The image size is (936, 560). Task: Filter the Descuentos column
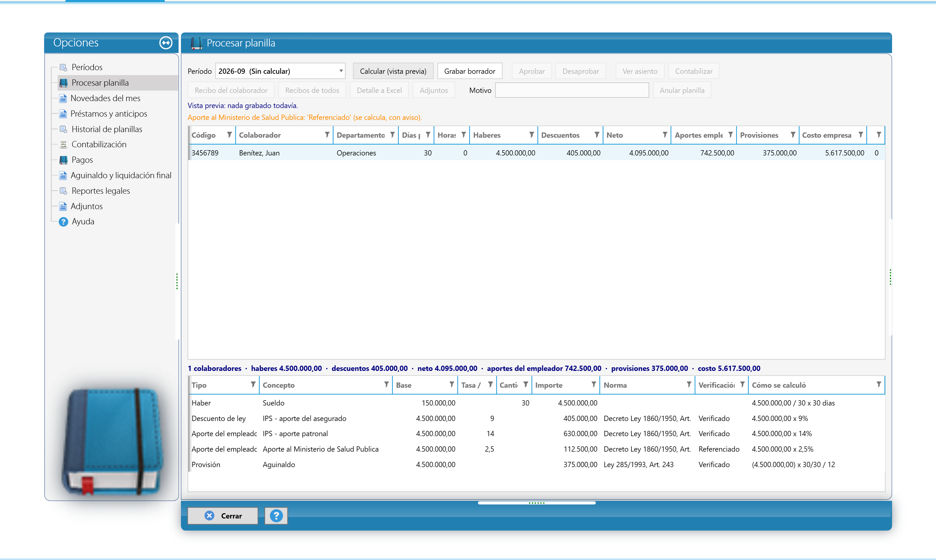597,135
